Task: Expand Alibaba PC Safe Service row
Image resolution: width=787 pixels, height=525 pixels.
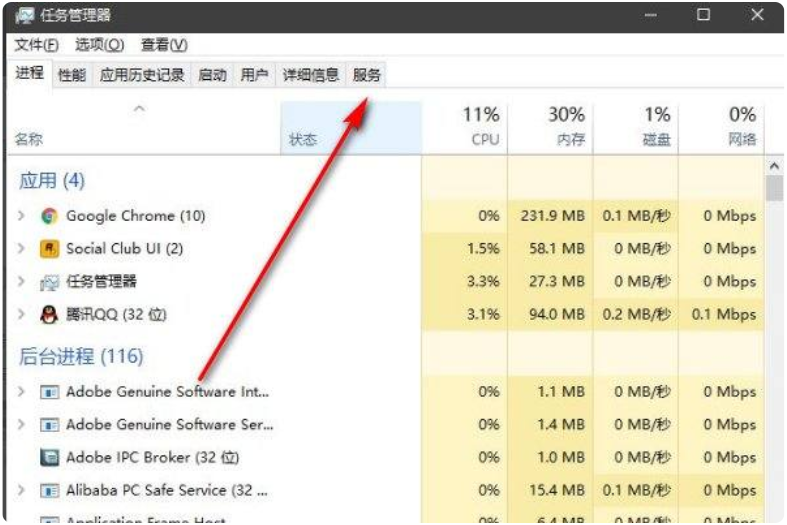Action: point(21,490)
